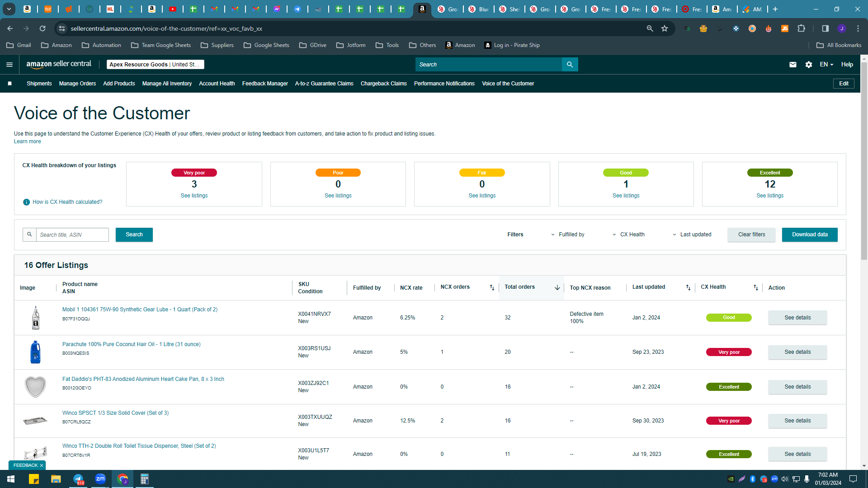This screenshot has height=488, width=868.
Task: Click the Search title, ASIN input field
Action: click(72, 235)
